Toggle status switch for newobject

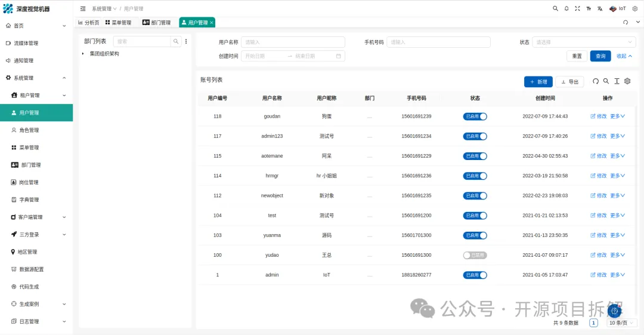(475, 196)
